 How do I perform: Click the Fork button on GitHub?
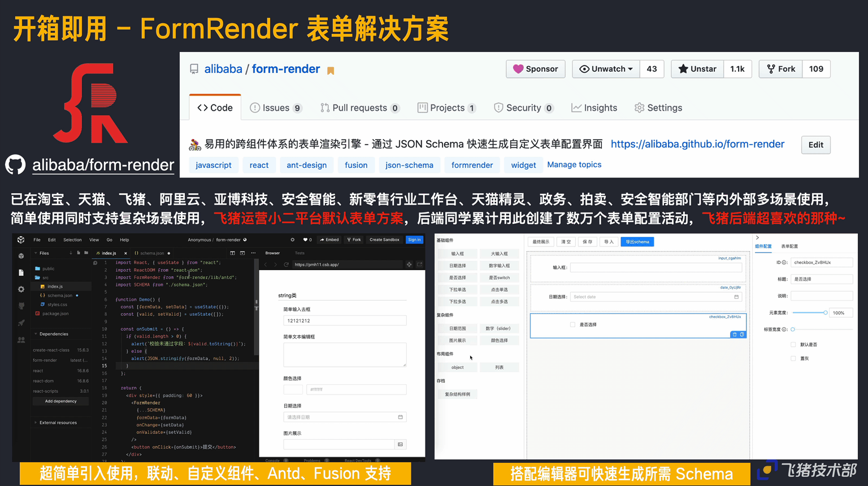point(781,69)
